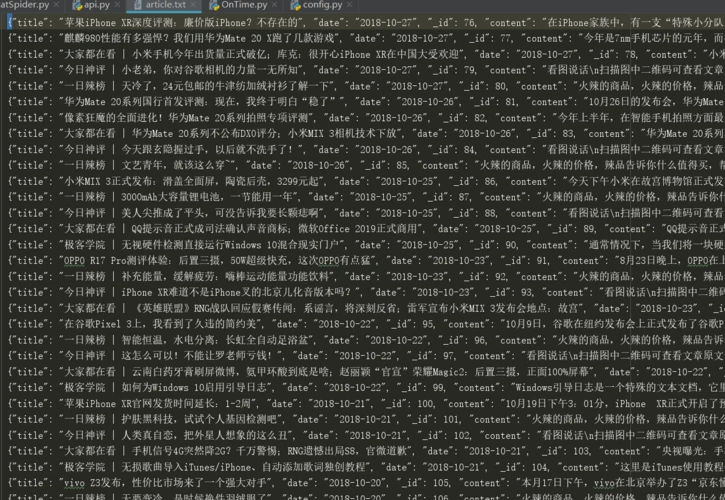The width and height of the screenshot is (725, 500).
Task: Click the title OPPO R17 Pro测评体验
Action: tap(217, 260)
